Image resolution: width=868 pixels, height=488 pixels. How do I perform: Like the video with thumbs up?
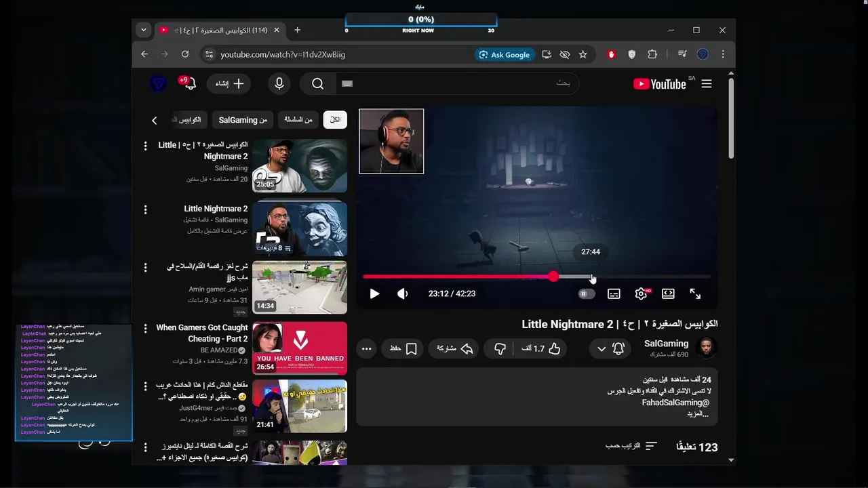coord(541,348)
